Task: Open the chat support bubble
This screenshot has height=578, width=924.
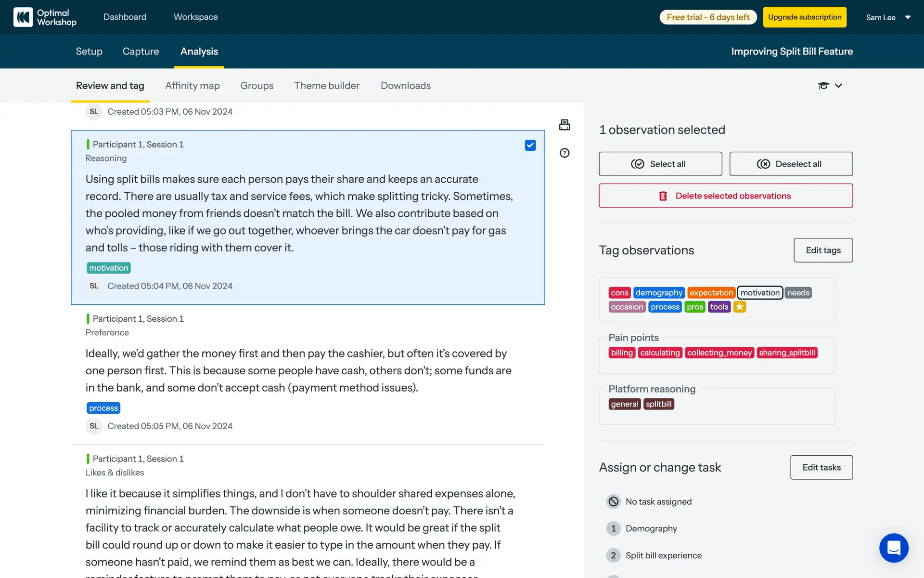Action: 894,548
